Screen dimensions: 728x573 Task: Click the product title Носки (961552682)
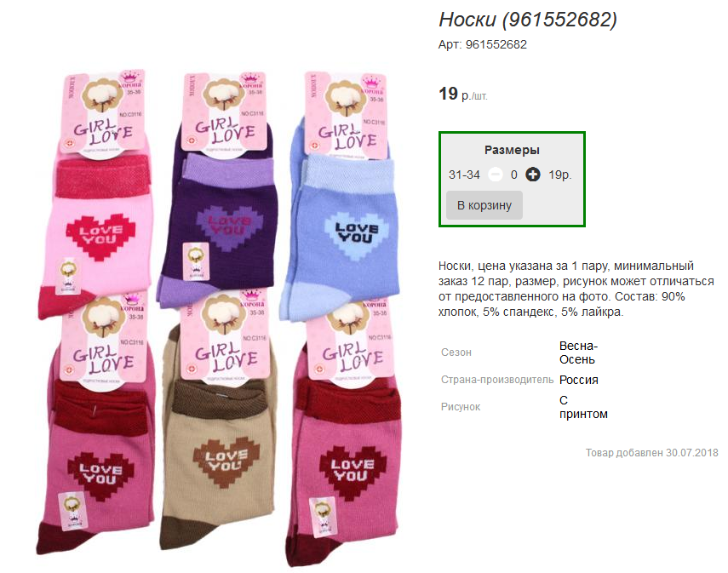pyautogui.click(x=528, y=20)
